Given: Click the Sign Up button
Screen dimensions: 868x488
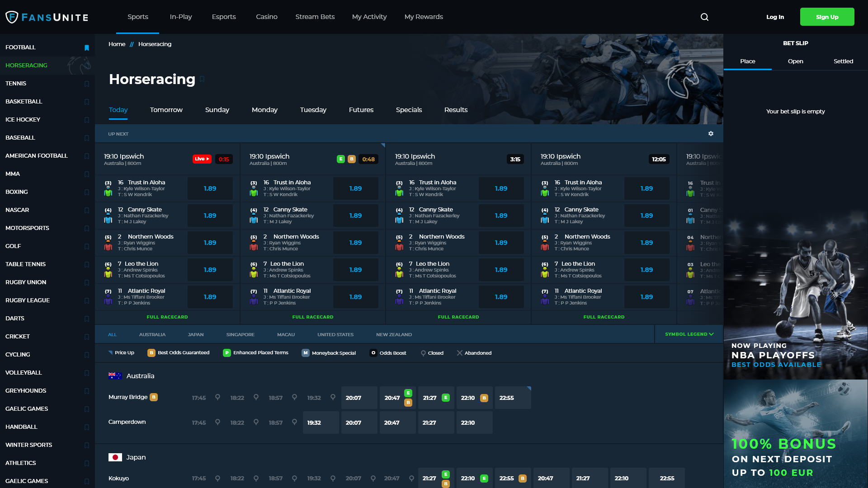Looking at the screenshot, I should pyautogui.click(x=827, y=17).
